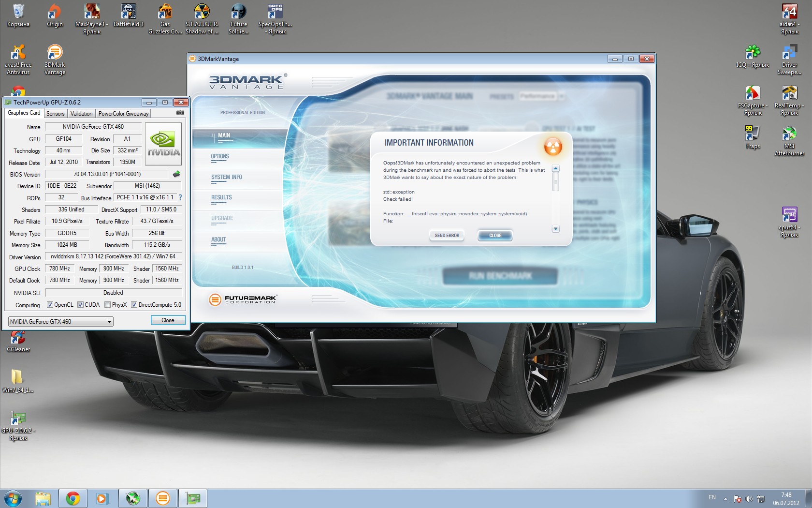Click the GPU-Z screenshot camera icon

(180, 113)
